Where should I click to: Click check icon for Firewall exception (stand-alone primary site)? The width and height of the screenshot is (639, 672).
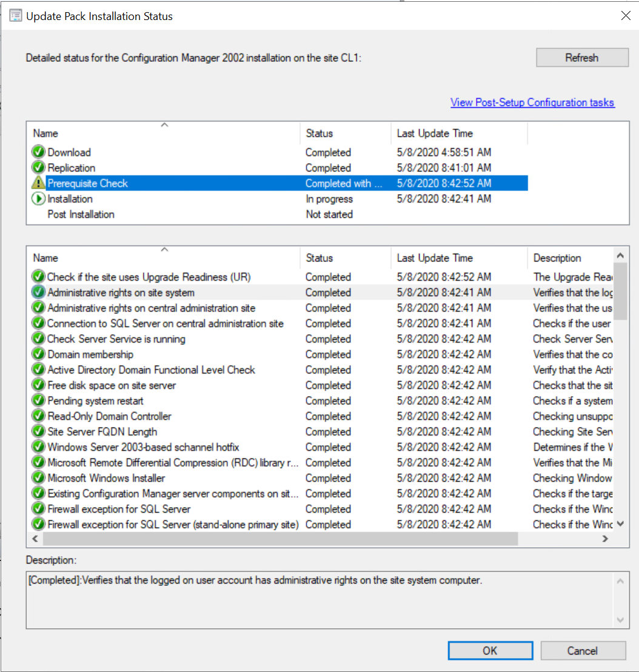click(38, 524)
